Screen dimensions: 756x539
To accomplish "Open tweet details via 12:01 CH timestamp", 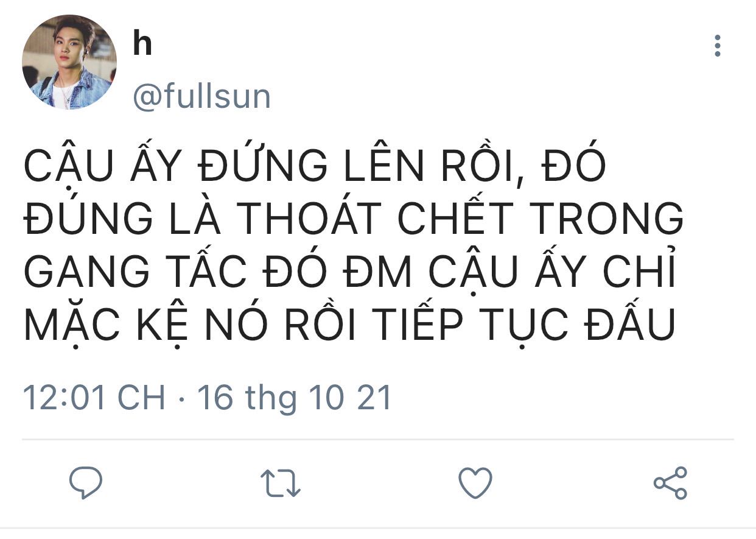I will point(94,397).
